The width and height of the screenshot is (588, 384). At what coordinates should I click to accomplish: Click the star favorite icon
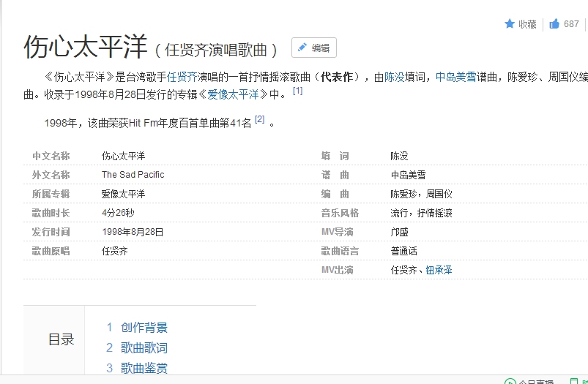(x=509, y=24)
